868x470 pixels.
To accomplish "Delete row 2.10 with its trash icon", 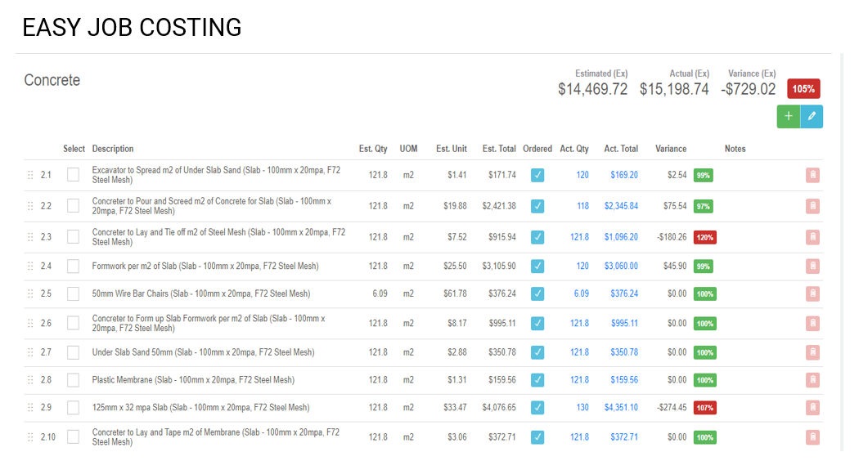I will [812, 437].
